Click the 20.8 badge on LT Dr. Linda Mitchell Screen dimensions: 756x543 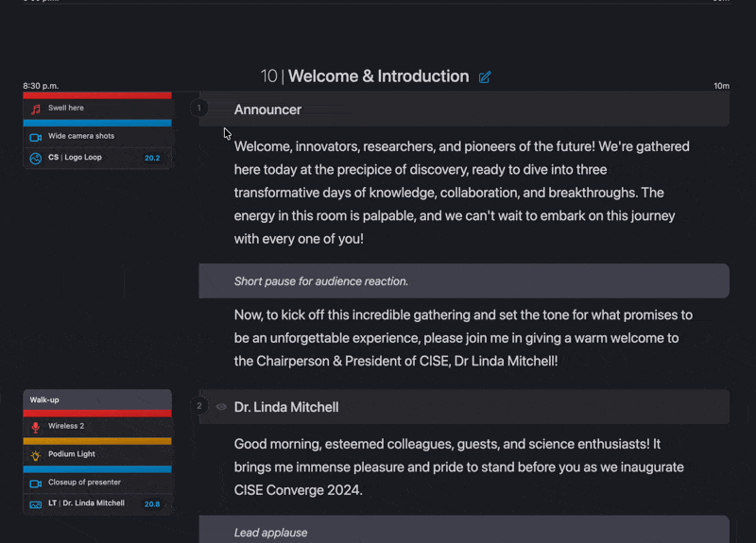coord(152,504)
